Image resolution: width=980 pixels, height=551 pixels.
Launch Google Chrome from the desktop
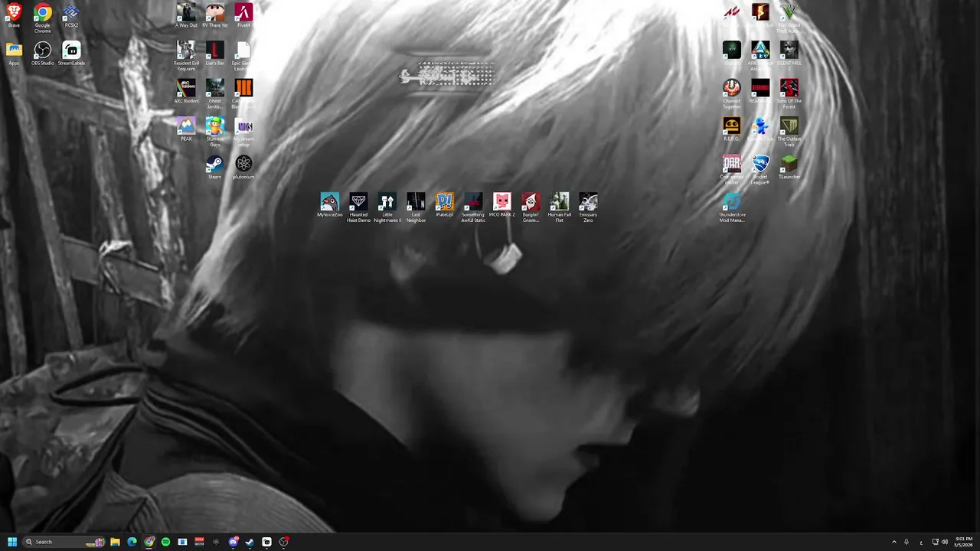pyautogui.click(x=43, y=18)
